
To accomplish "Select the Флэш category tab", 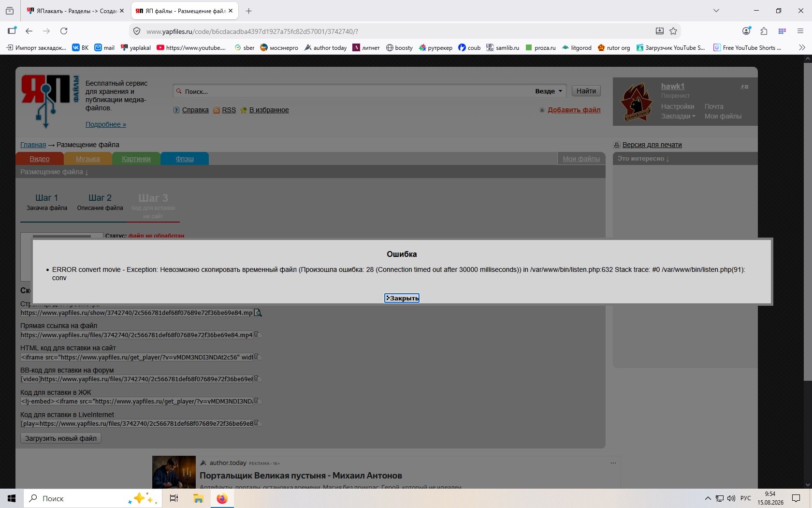I will (x=185, y=159).
